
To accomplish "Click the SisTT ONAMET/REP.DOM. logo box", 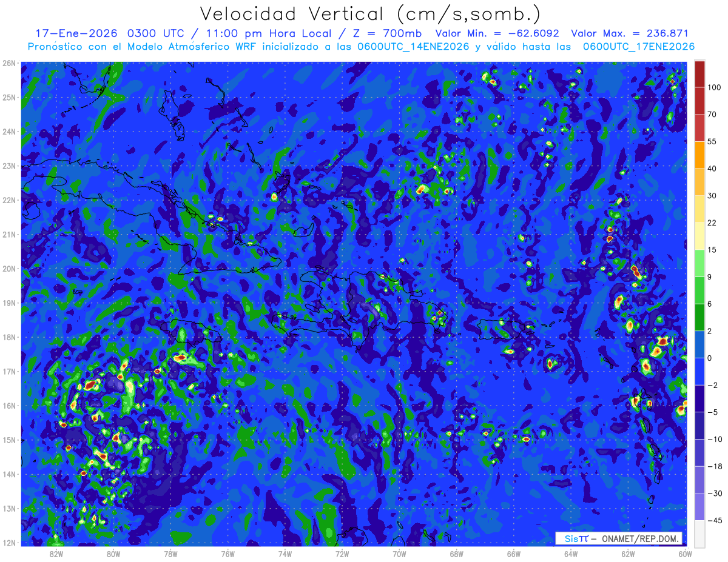I will [x=619, y=538].
